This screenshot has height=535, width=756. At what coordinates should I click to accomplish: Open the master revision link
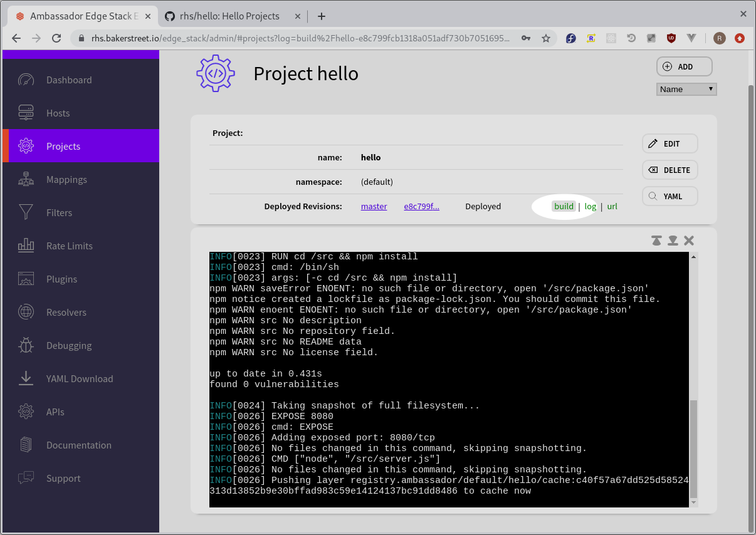(374, 206)
